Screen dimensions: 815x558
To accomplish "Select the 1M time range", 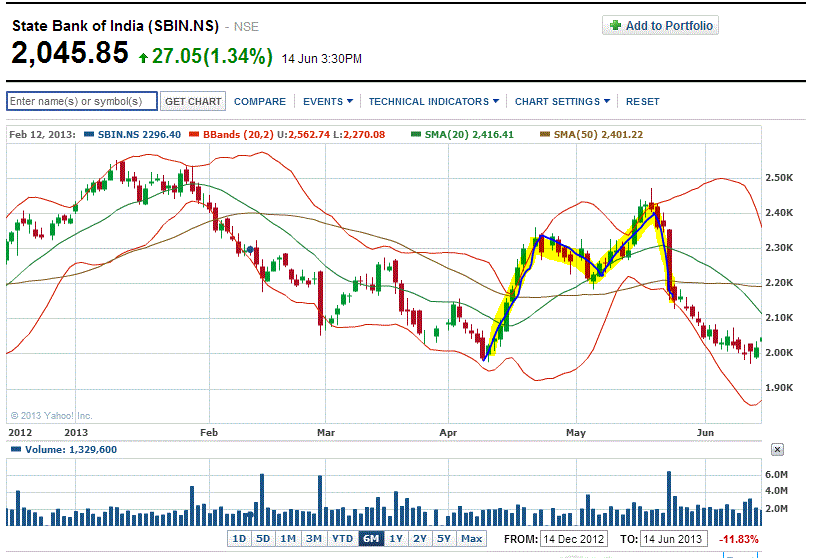I will (x=288, y=539).
